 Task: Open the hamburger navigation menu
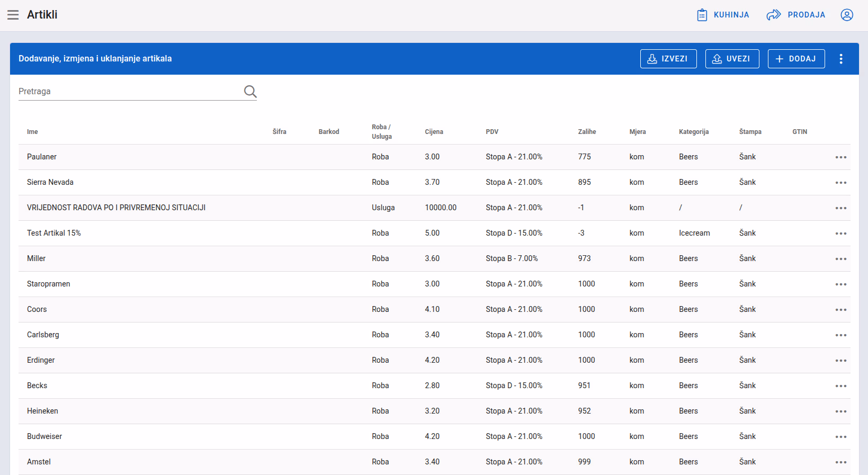[x=13, y=15]
